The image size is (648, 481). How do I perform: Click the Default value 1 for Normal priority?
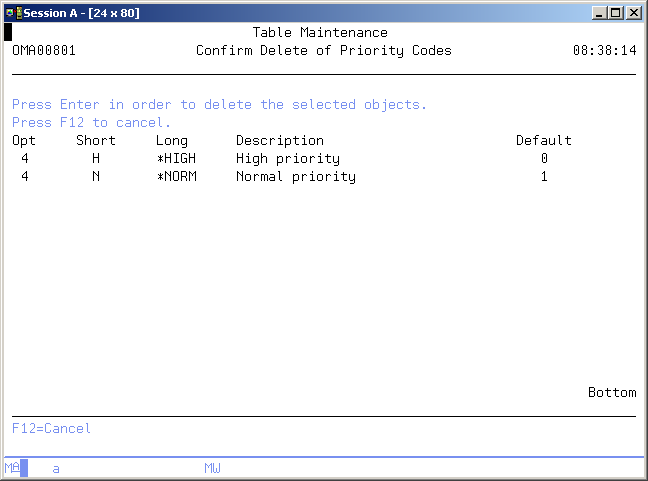click(x=544, y=177)
